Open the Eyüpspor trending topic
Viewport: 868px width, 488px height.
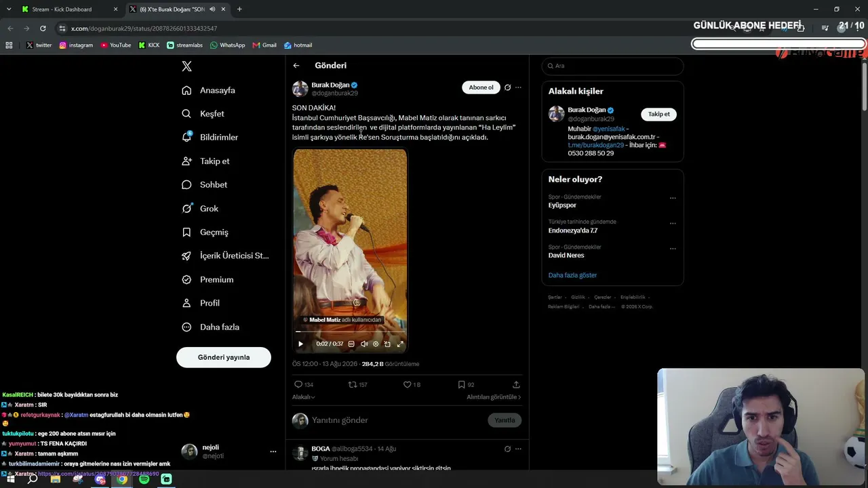[x=562, y=205]
